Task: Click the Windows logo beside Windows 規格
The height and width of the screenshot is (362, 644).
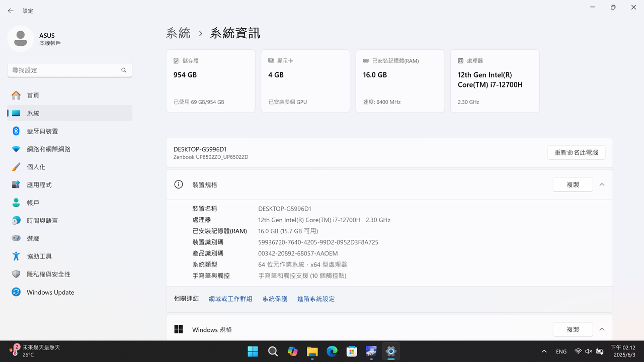Action: 179,329
